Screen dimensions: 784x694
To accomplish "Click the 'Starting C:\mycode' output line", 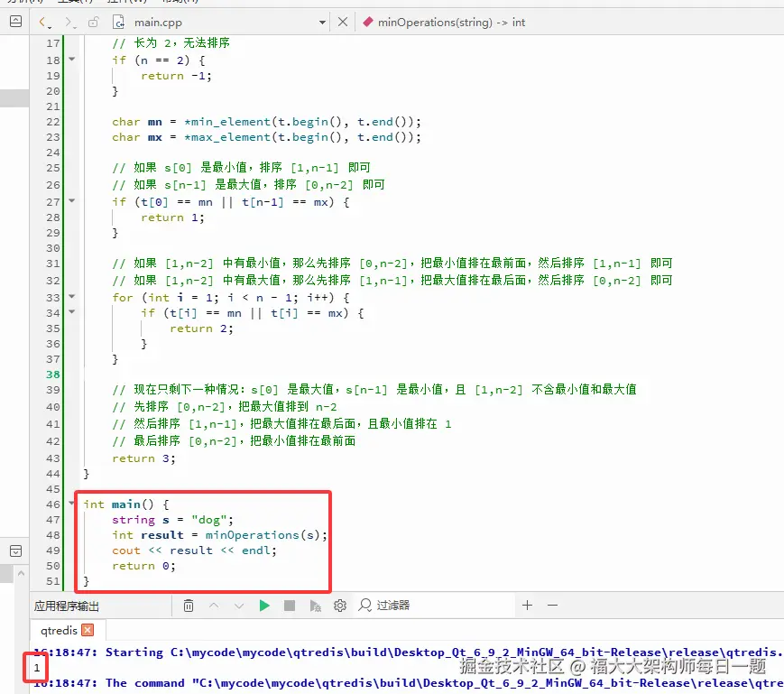I will coord(406,652).
